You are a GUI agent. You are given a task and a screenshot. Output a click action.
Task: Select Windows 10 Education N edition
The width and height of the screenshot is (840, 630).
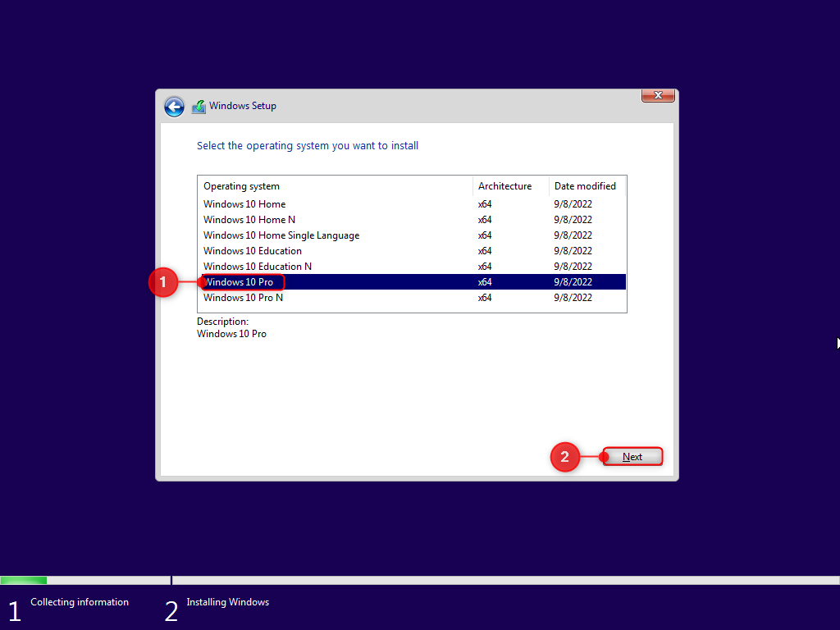tap(412, 267)
